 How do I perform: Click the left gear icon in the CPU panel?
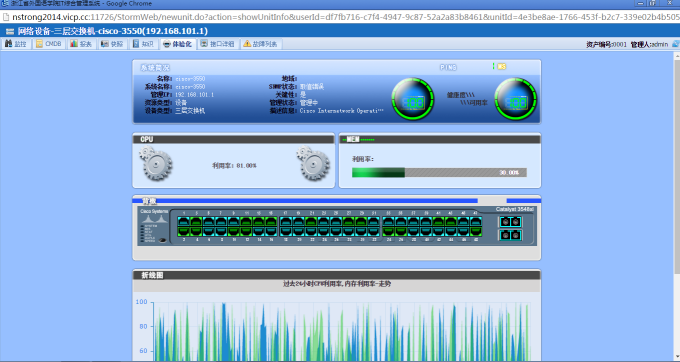(156, 164)
